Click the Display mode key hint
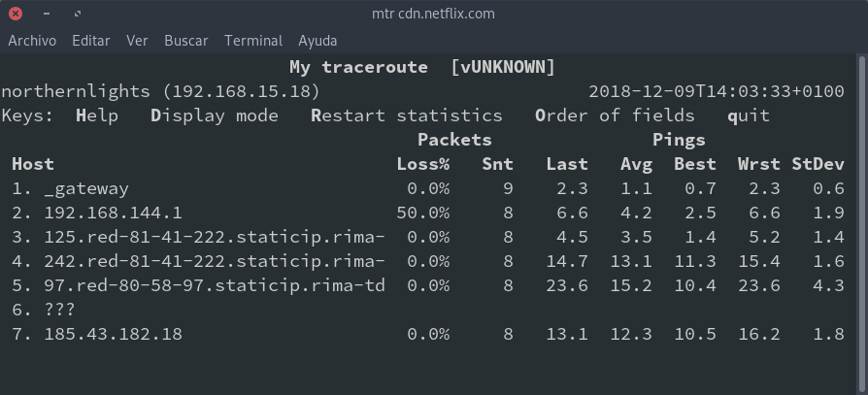The image size is (868, 395). [214, 115]
